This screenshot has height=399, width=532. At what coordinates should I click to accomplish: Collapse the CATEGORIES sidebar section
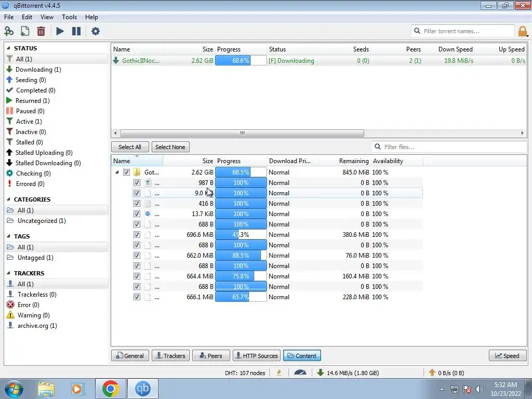click(8, 199)
